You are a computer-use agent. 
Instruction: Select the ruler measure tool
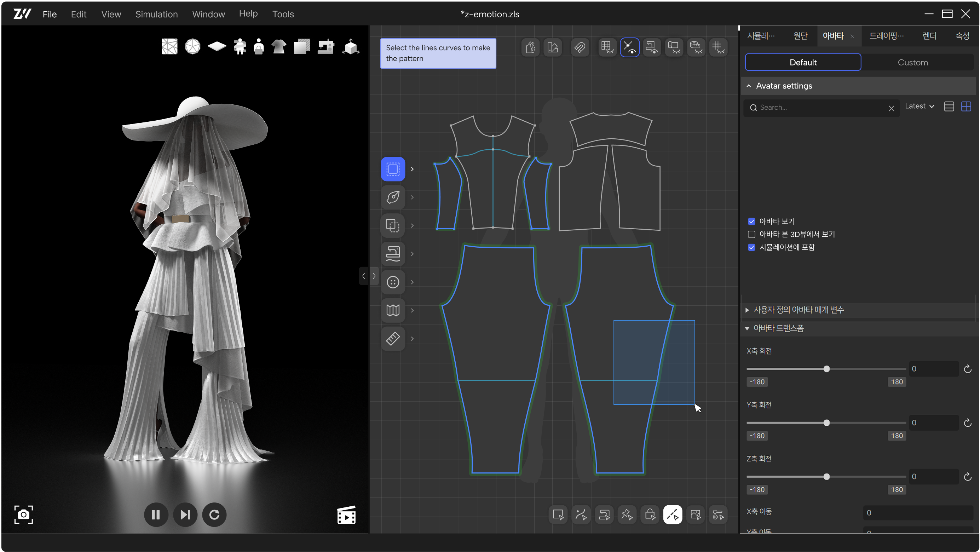[x=393, y=339]
